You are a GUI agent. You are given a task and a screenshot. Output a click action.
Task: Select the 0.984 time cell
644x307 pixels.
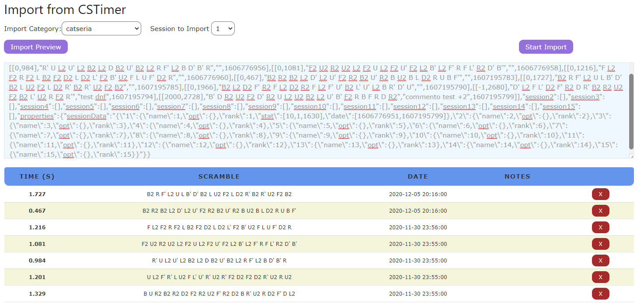(x=37, y=261)
